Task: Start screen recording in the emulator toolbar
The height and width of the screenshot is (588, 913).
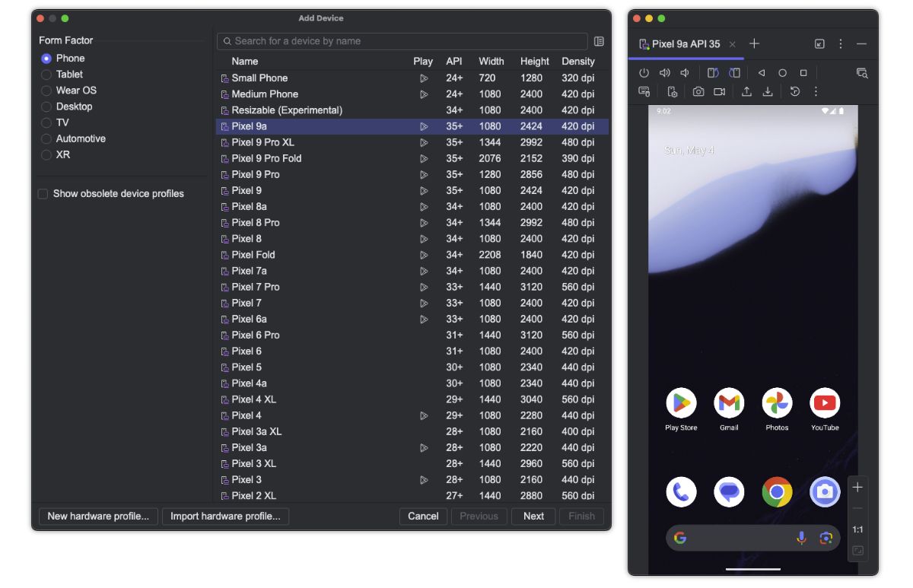Action: click(718, 91)
